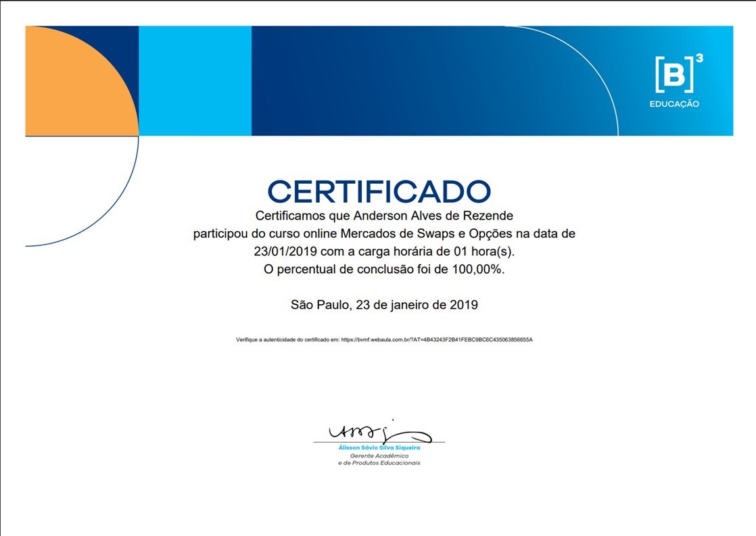Click the CERTIFICADO heading
Image resolution: width=756 pixels, height=536 pixels.
379,191
